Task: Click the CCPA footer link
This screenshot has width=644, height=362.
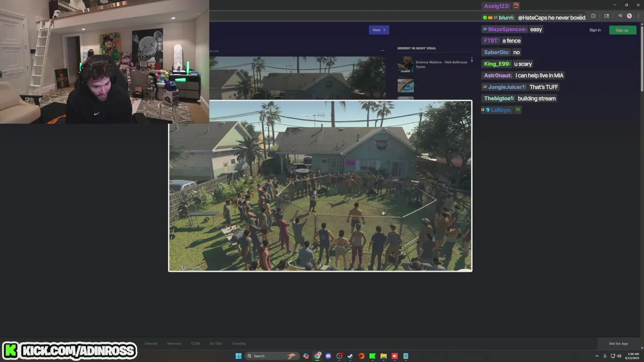Action: 196,343
